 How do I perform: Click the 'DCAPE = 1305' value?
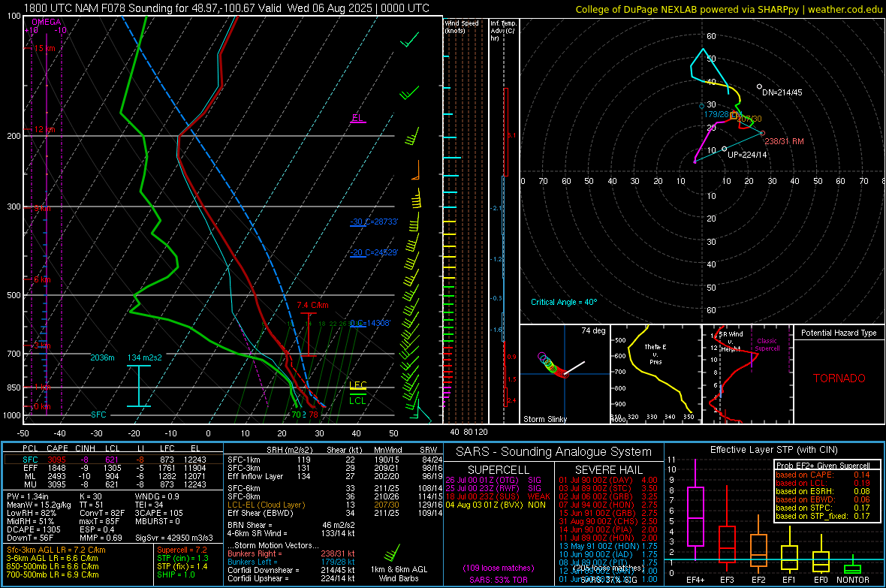33,529
